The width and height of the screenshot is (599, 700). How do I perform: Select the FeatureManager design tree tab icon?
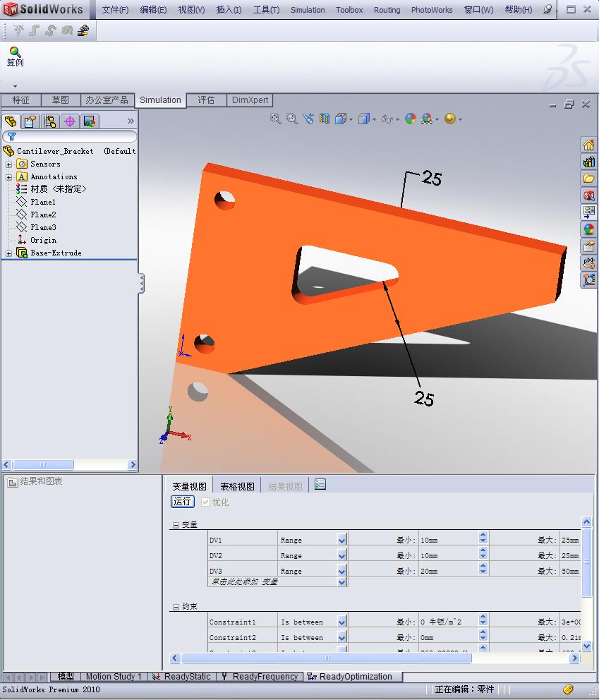[11, 121]
